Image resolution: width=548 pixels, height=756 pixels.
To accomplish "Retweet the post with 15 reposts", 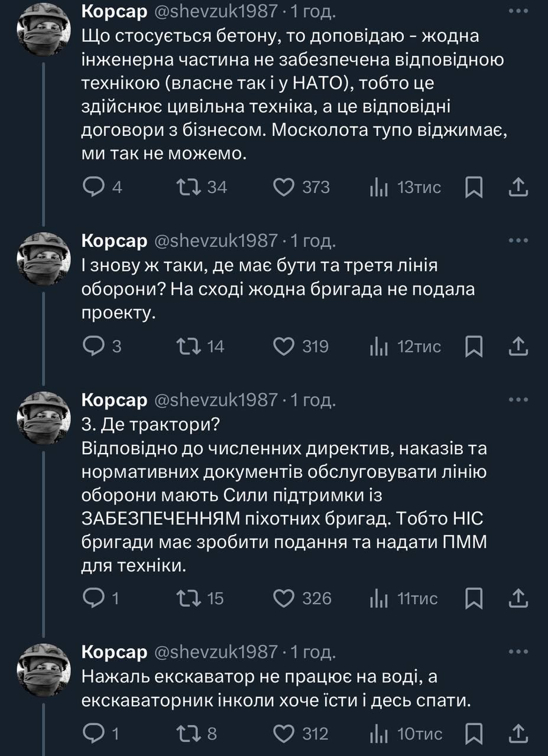I will tap(189, 598).
